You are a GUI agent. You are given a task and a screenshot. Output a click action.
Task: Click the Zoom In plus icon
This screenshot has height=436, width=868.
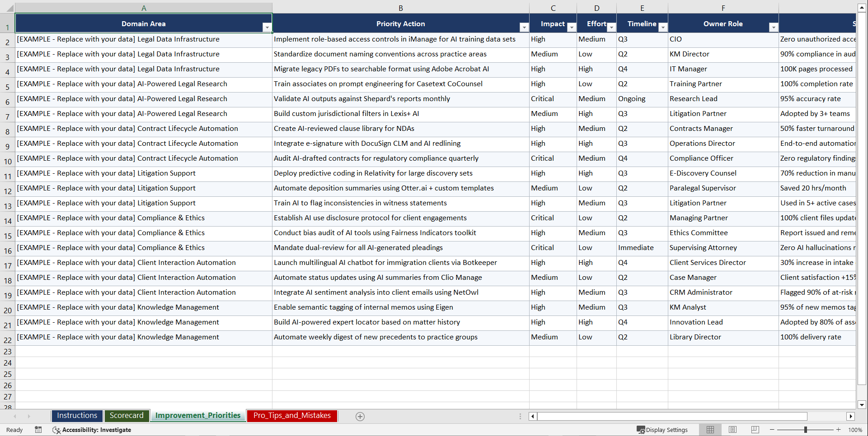(x=838, y=430)
